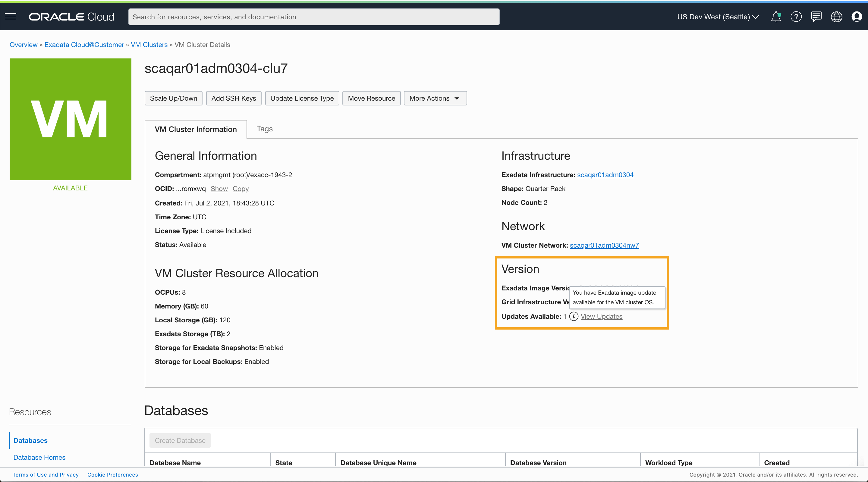This screenshot has height=482, width=868.
Task: Click the notifications bell icon
Action: pyautogui.click(x=776, y=17)
